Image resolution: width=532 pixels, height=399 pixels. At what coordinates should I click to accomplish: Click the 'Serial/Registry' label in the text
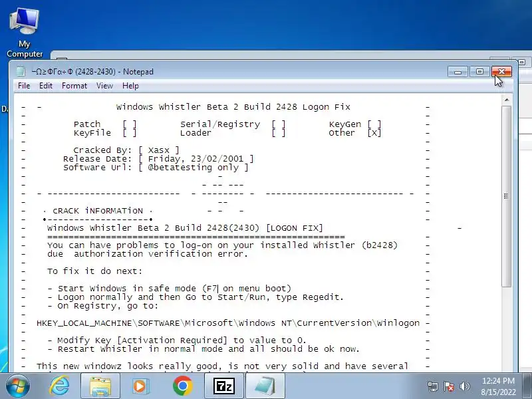[220, 124]
